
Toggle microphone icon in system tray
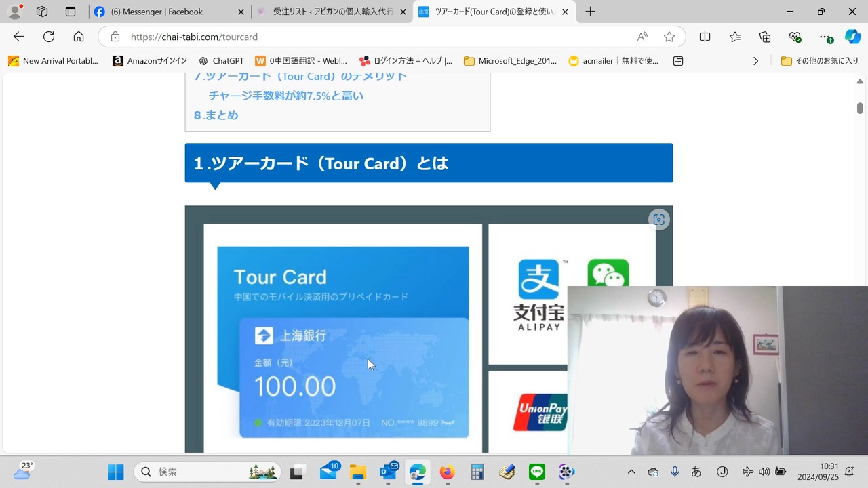tap(675, 472)
